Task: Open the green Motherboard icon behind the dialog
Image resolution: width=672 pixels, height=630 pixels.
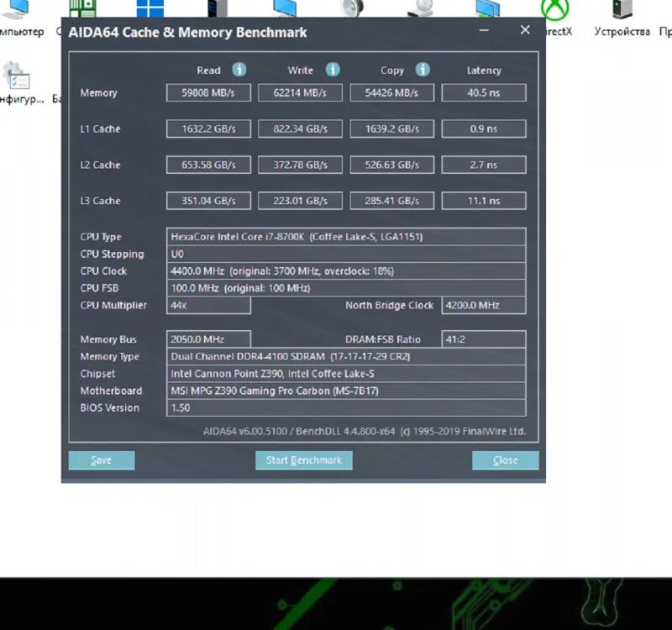Action: coord(82,8)
